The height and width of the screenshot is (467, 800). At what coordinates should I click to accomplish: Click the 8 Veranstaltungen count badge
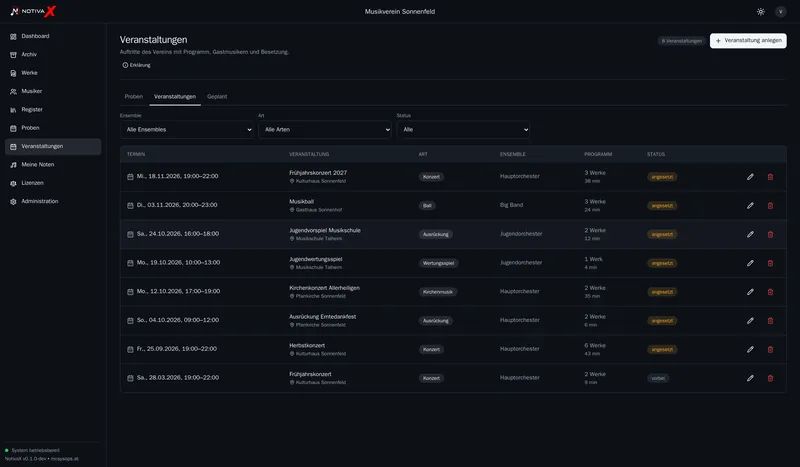pyautogui.click(x=682, y=41)
